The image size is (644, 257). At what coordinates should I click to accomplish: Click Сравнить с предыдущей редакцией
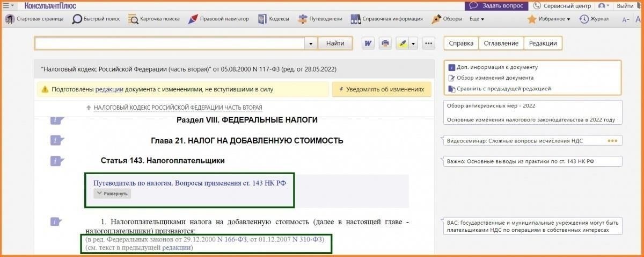coord(500,89)
